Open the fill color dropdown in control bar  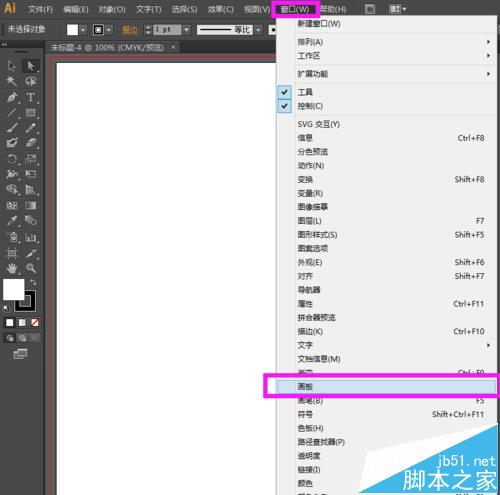(x=83, y=30)
